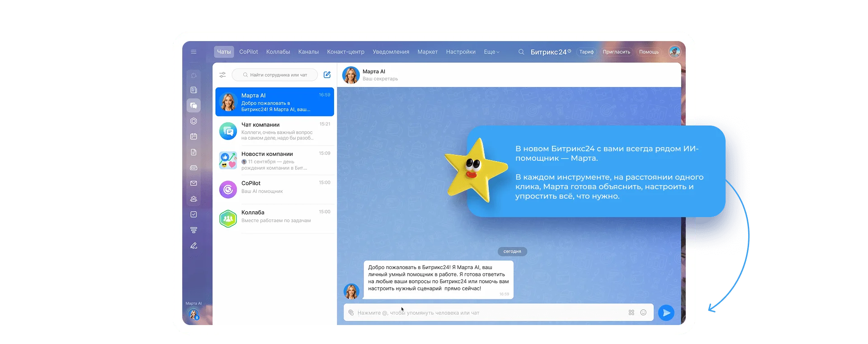The height and width of the screenshot is (344, 868).
Task: Open the CoPilot chat in the list
Action: [x=275, y=190]
